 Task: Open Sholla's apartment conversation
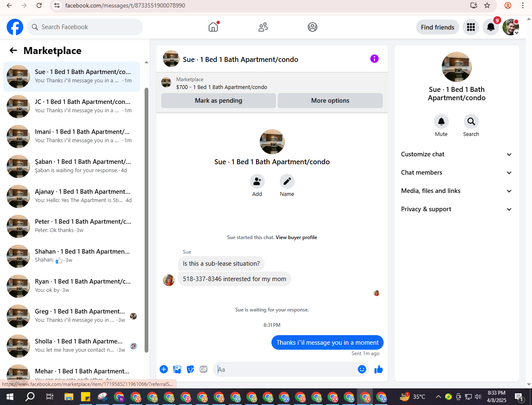pyautogui.click(x=71, y=346)
